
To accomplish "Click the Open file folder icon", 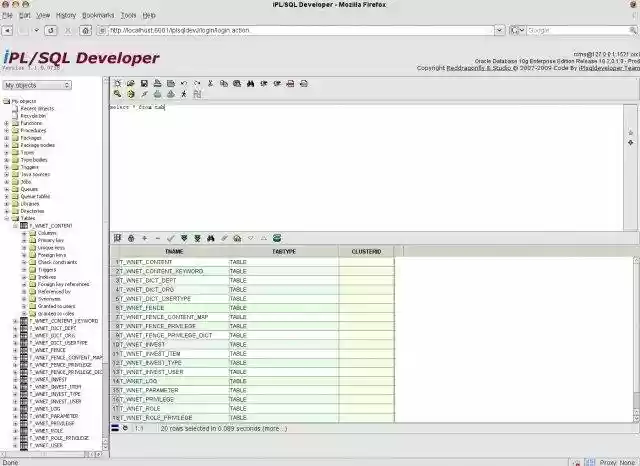I will pyautogui.click(x=131, y=84).
